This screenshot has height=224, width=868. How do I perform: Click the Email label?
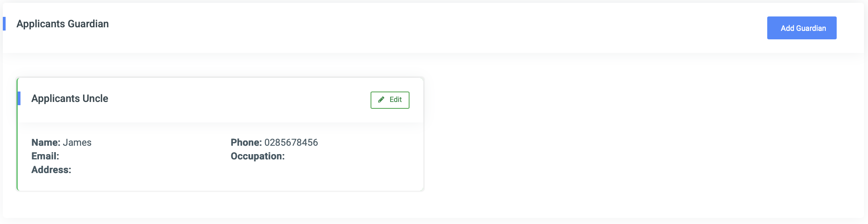(45, 156)
